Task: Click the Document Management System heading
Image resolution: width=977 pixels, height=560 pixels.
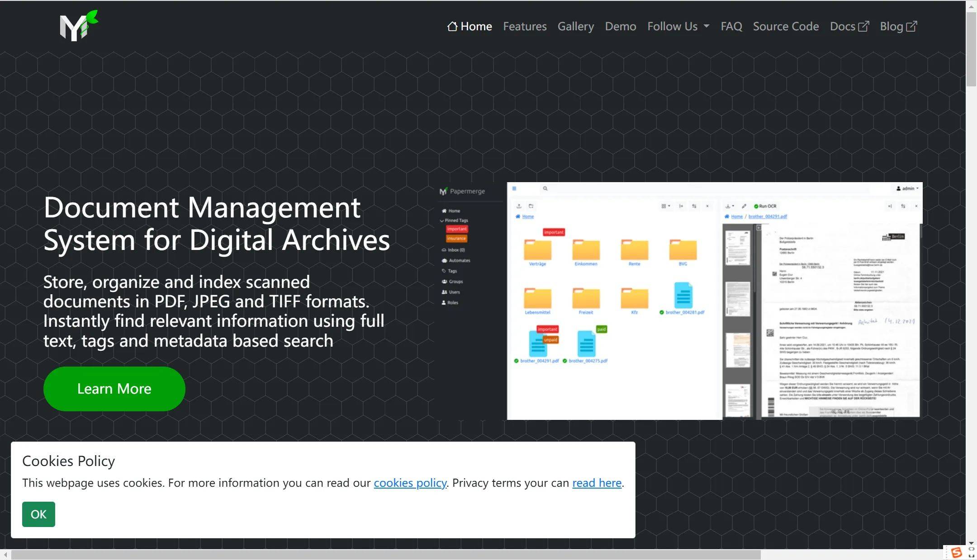Action: (x=217, y=223)
